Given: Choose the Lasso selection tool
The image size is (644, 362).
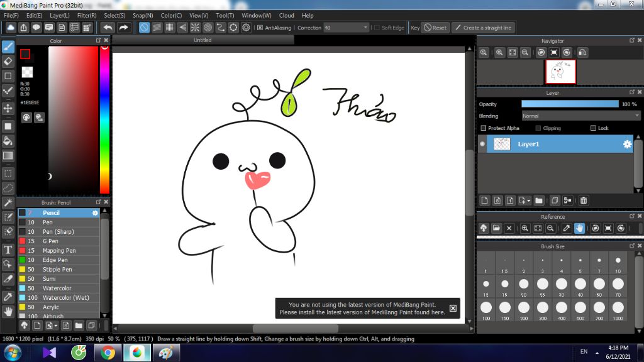Looking at the screenshot, I should point(8,188).
